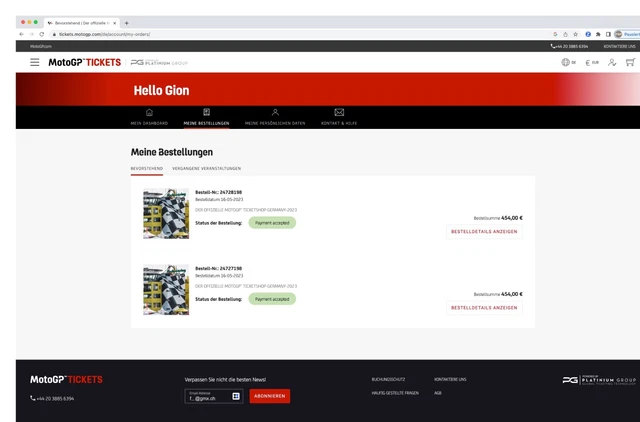The width and height of the screenshot is (640, 422).
Task: Open the Buchungsschutz footer link
Action: click(388, 380)
